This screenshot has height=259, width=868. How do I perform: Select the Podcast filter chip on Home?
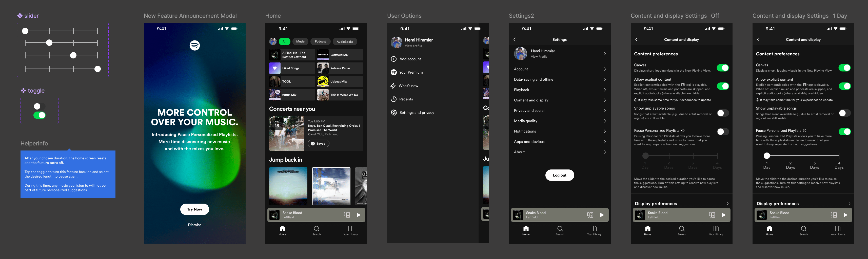click(320, 41)
